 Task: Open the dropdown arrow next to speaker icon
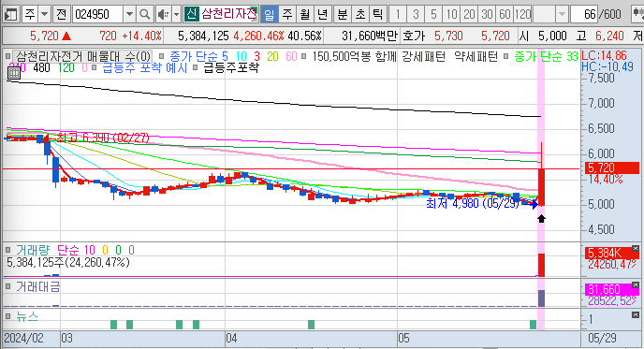click(177, 15)
